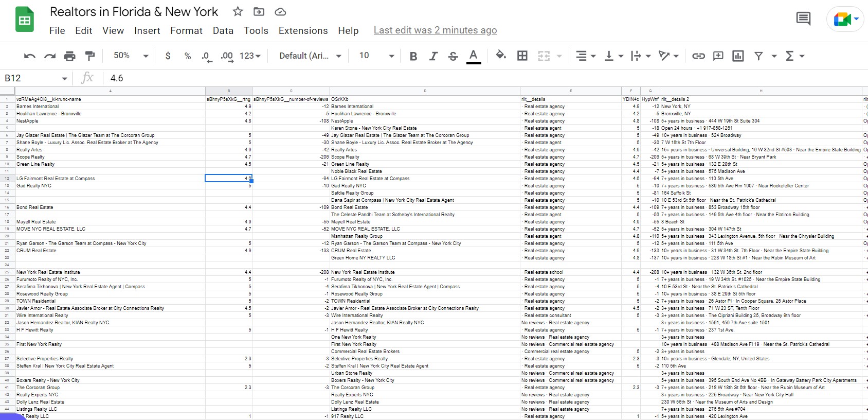Insert a comment from toolbar
The height and width of the screenshot is (420, 868).
(x=718, y=56)
